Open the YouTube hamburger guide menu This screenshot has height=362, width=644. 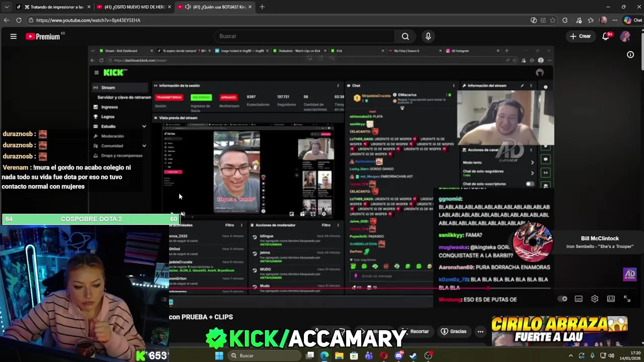14,36
